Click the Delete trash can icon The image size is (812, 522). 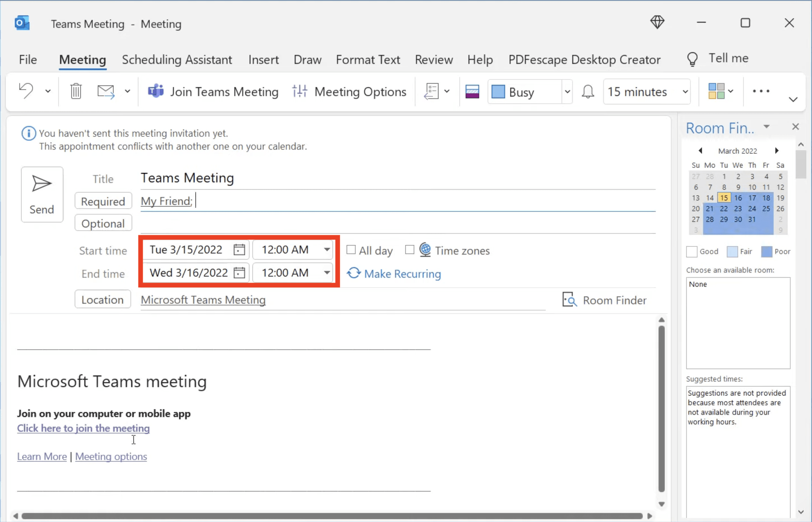point(76,91)
